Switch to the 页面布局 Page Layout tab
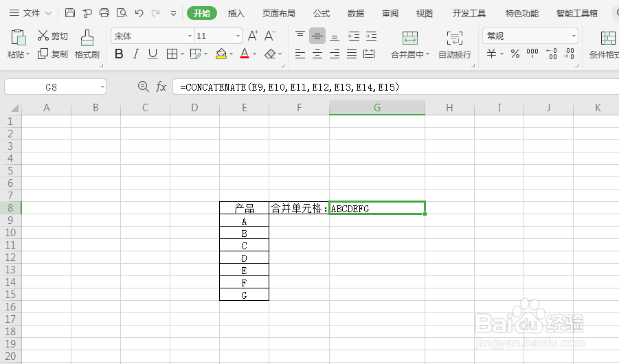The height and width of the screenshot is (364, 619). coord(279,14)
